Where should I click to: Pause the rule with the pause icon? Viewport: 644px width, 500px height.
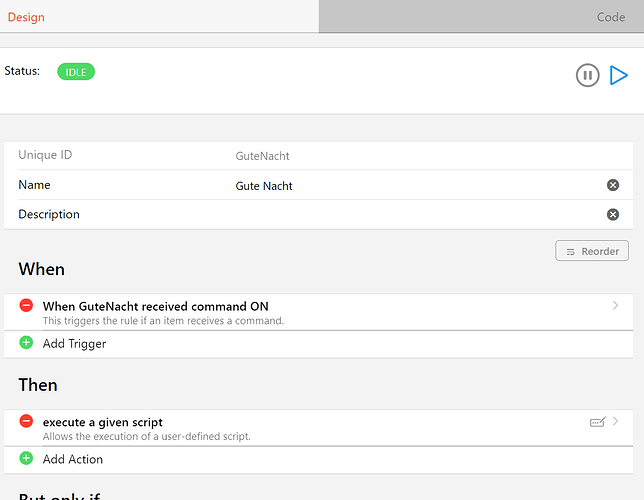(587, 75)
